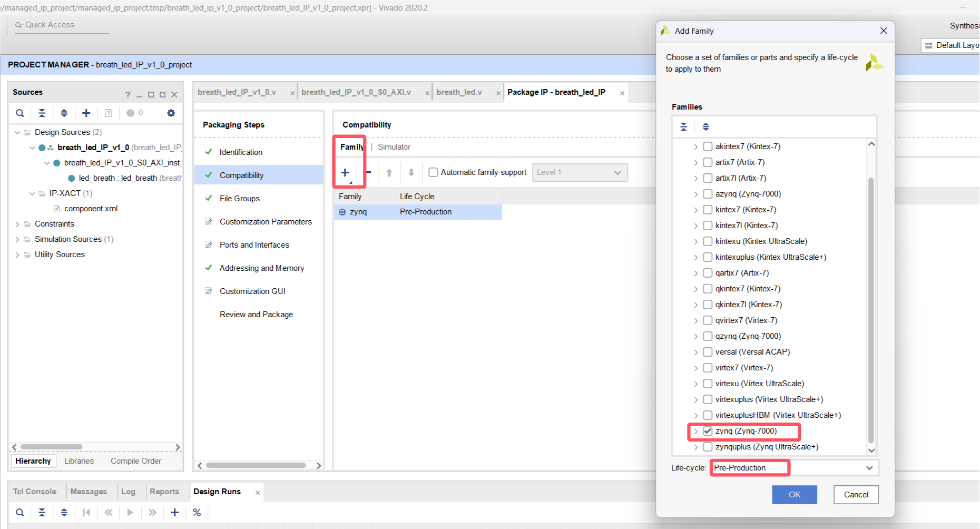Screen dimensions: 980x529
Task: Enable Automatic family support checkbox
Action: pyautogui.click(x=433, y=172)
